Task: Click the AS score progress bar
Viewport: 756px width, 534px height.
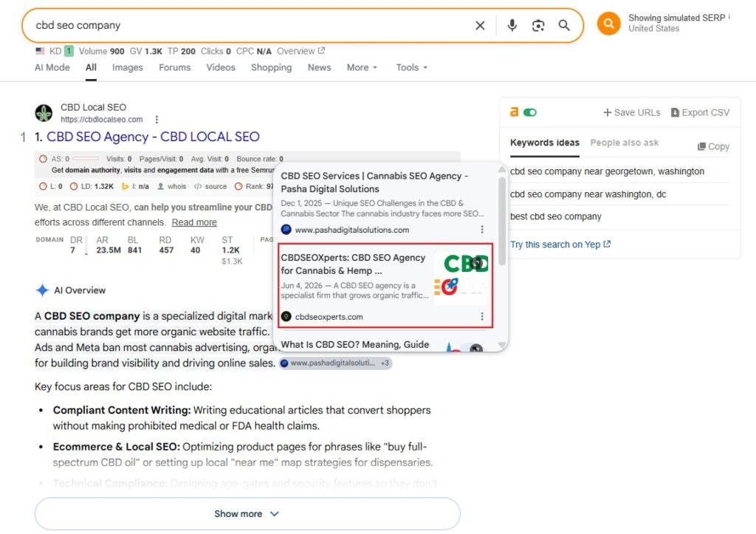Action: [x=85, y=159]
